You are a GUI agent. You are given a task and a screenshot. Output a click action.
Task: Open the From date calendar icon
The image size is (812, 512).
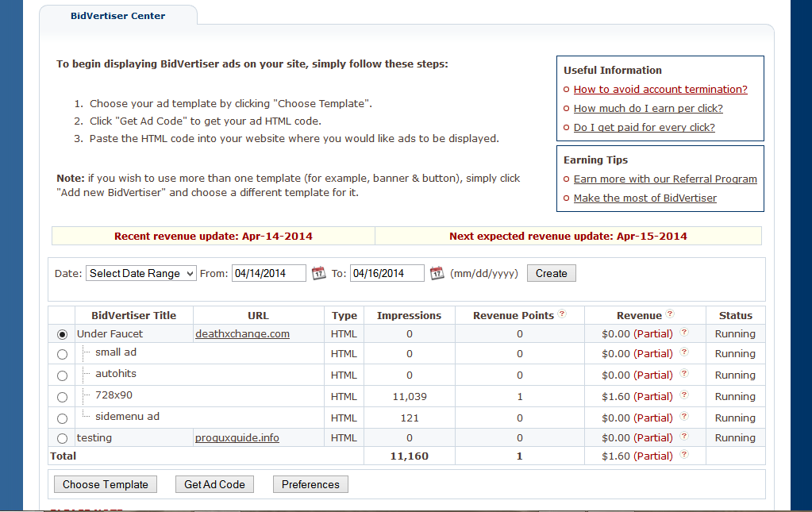pyautogui.click(x=318, y=273)
